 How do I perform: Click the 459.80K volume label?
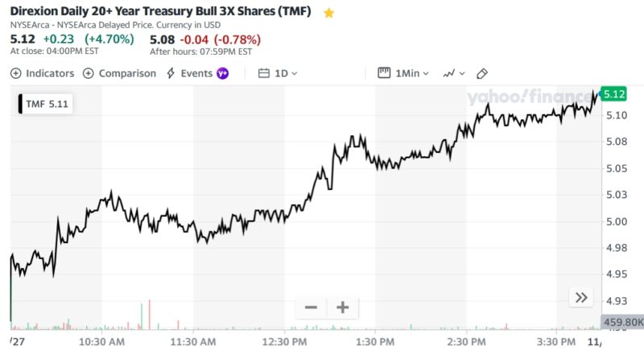coord(622,323)
